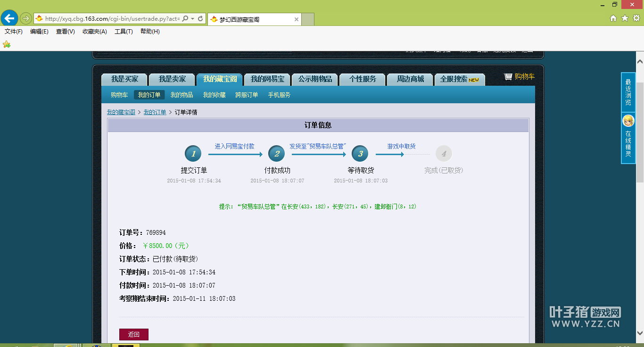This screenshot has height=347, width=644.
Task: Click step 2 circle 付款成功
Action: [277, 154]
